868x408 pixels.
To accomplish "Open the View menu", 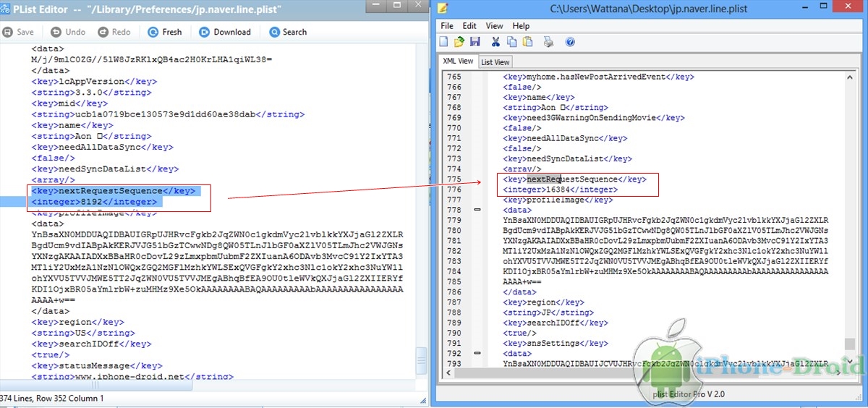I will tap(494, 26).
